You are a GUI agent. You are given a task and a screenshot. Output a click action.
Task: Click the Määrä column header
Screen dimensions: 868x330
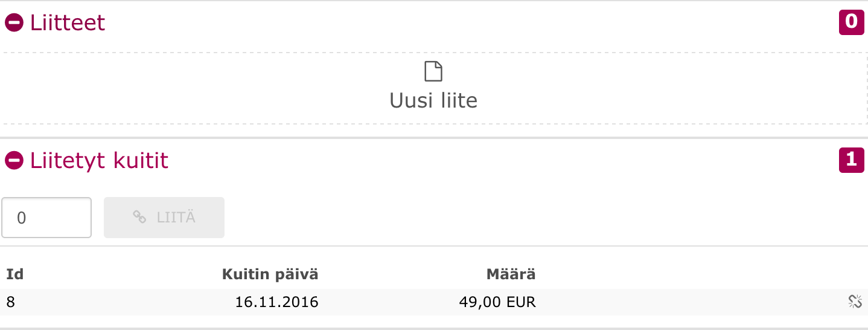(x=511, y=274)
